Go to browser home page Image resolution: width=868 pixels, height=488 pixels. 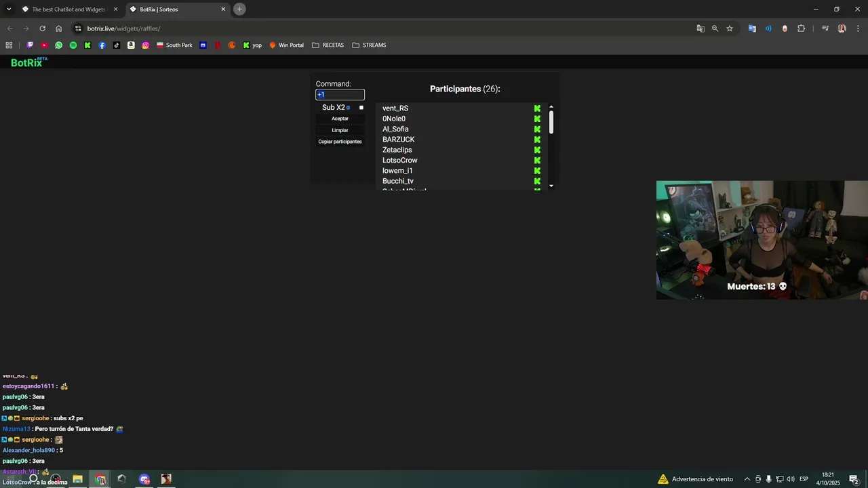[59, 28]
